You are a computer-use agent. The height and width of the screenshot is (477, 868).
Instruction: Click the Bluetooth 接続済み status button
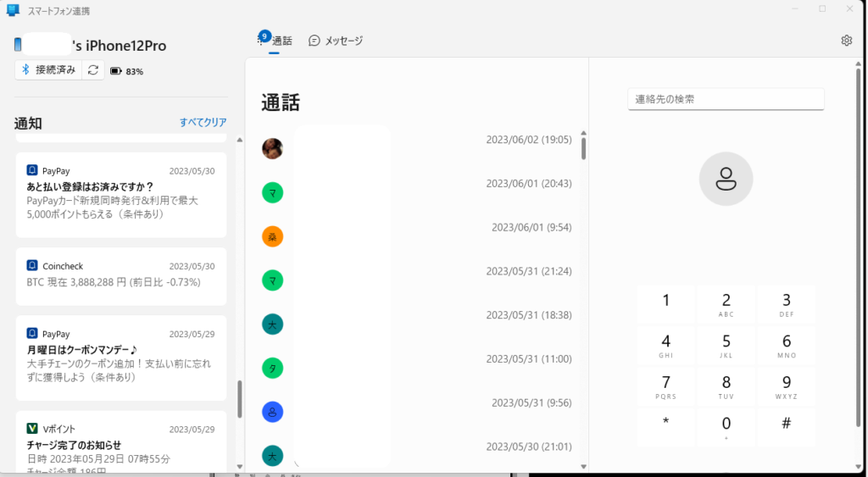[x=49, y=70]
